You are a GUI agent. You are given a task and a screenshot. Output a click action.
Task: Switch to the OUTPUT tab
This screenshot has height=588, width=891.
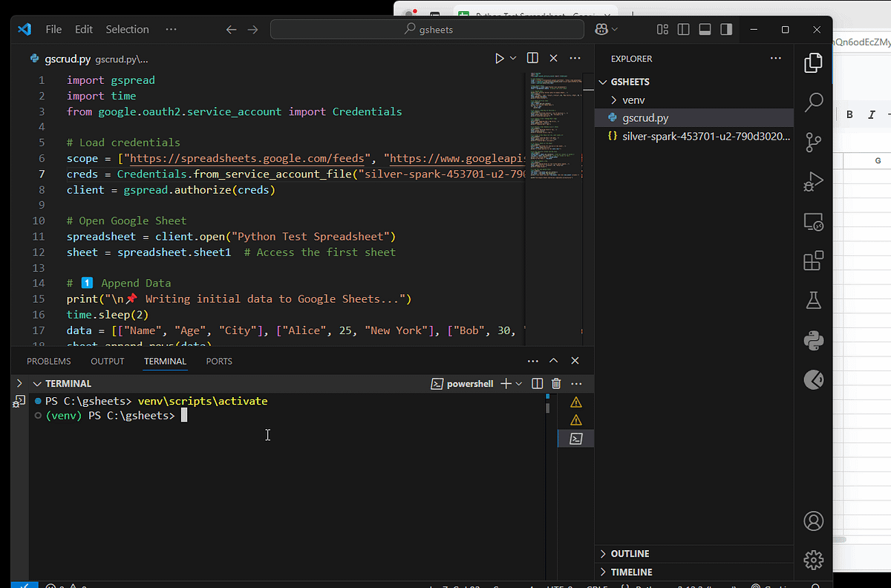[x=107, y=361]
